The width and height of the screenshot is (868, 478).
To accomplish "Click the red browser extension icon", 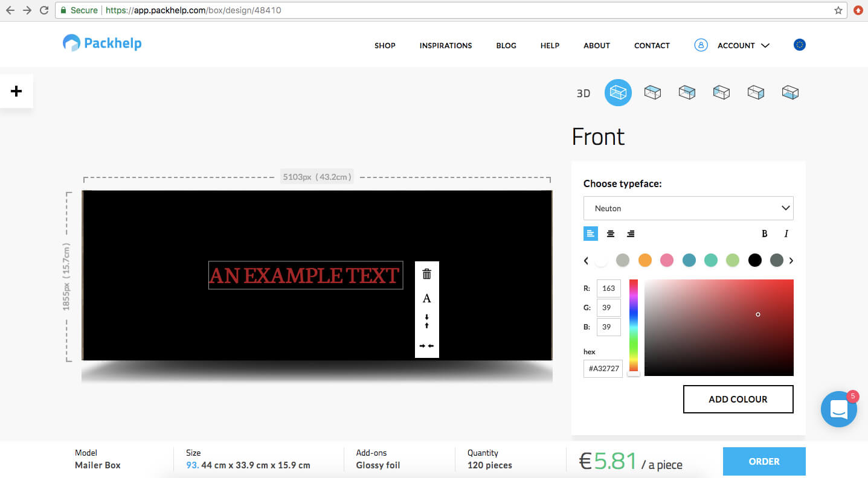I will [858, 10].
